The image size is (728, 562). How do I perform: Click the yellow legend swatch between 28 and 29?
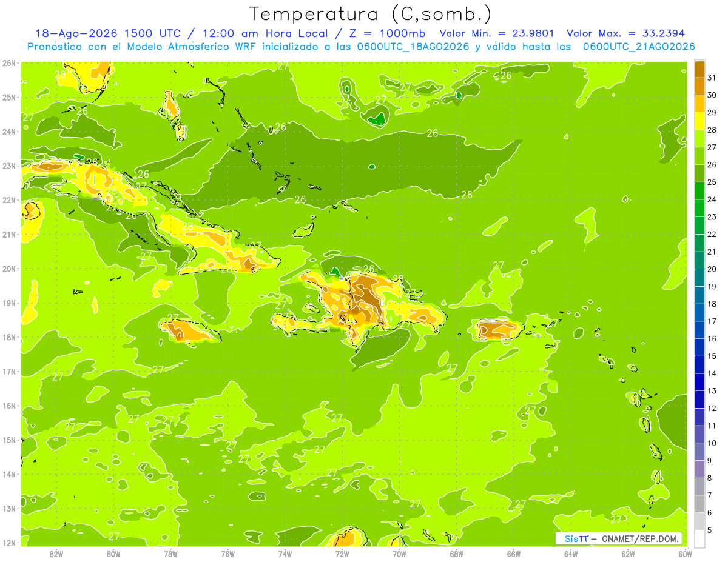click(x=699, y=121)
